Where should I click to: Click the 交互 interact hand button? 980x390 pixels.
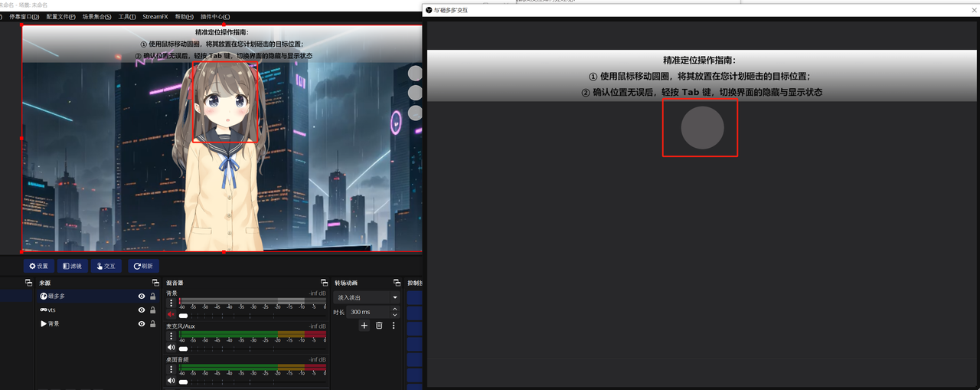point(106,266)
